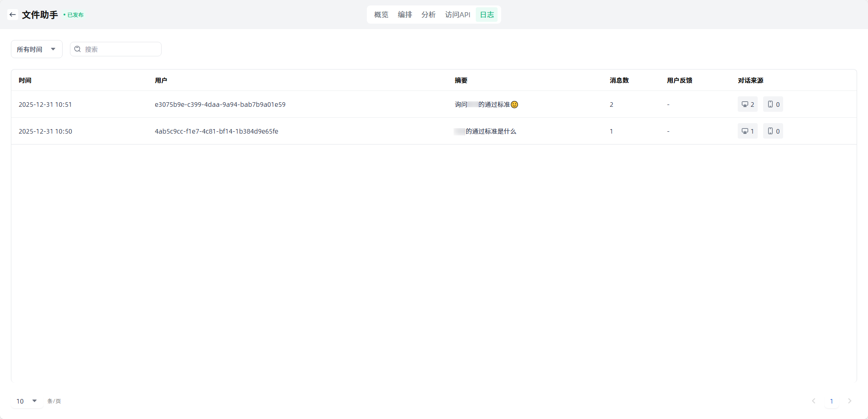Screen dimensions: 868x419
Task: Select the 日志 tab
Action: (487, 15)
